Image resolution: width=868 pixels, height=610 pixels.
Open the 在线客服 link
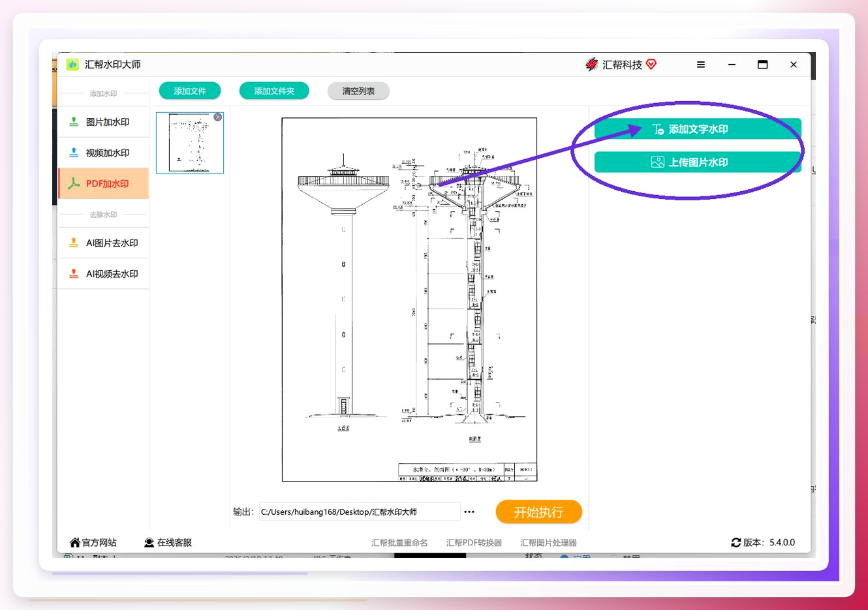tap(168, 543)
